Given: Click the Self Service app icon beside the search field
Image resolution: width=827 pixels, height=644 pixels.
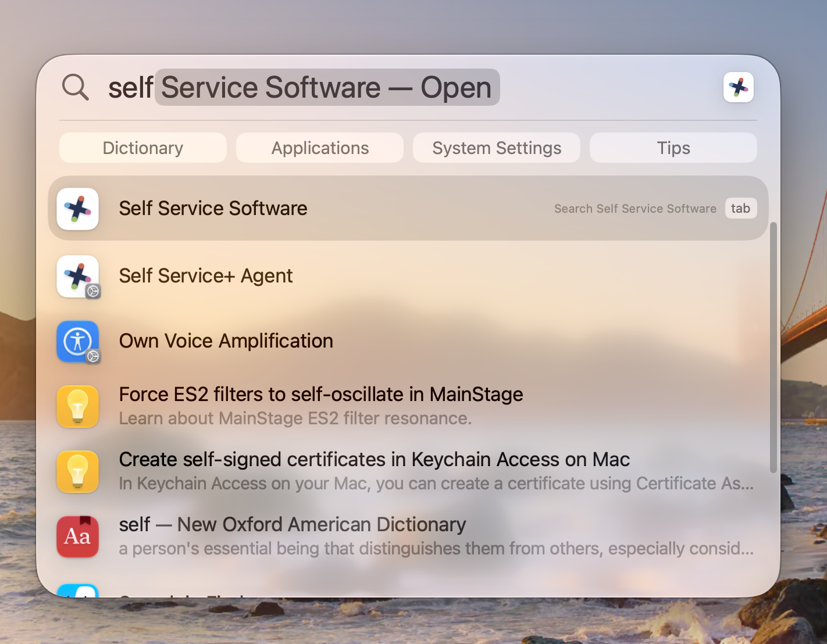Looking at the screenshot, I should pyautogui.click(x=739, y=87).
